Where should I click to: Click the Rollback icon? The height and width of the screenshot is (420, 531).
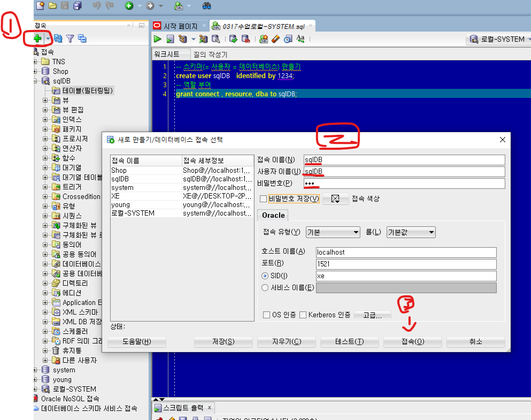(245, 39)
